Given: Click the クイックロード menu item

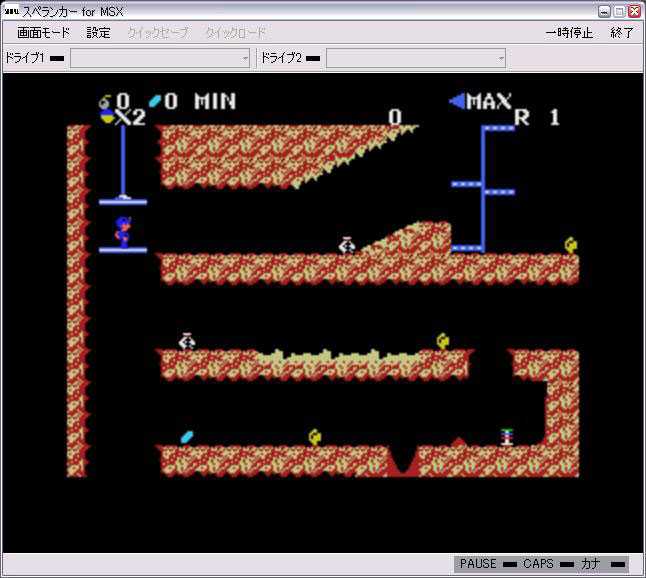Looking at the screenshot, I should [236, 33].
